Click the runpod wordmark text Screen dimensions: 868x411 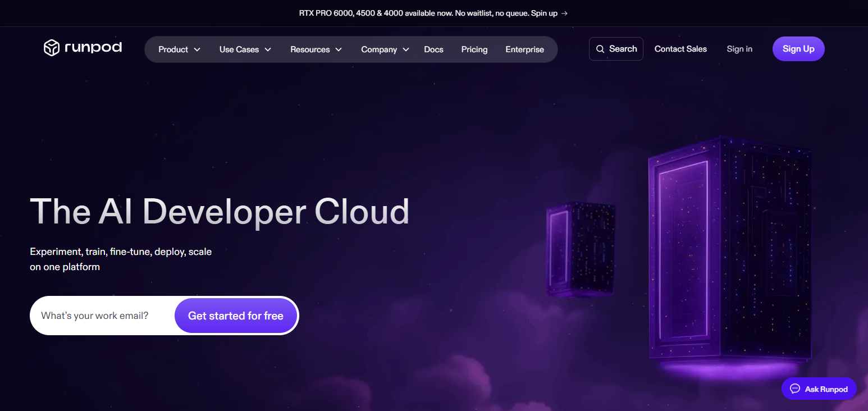[93, 48]
